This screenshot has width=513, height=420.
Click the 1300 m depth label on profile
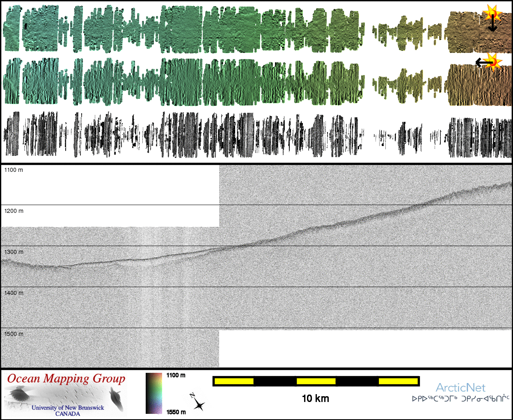point(14,252)
